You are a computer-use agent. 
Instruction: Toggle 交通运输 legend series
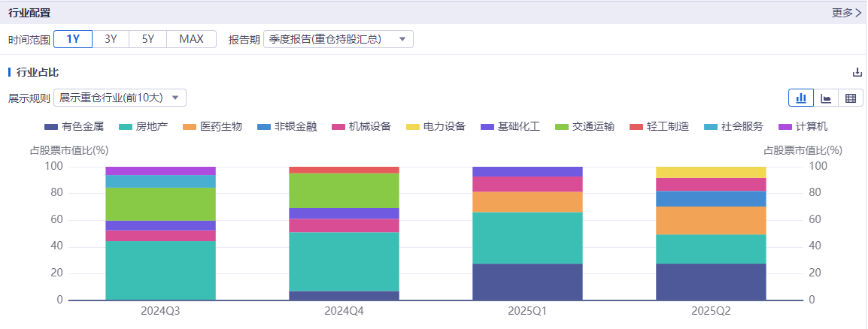coord(585,127)
